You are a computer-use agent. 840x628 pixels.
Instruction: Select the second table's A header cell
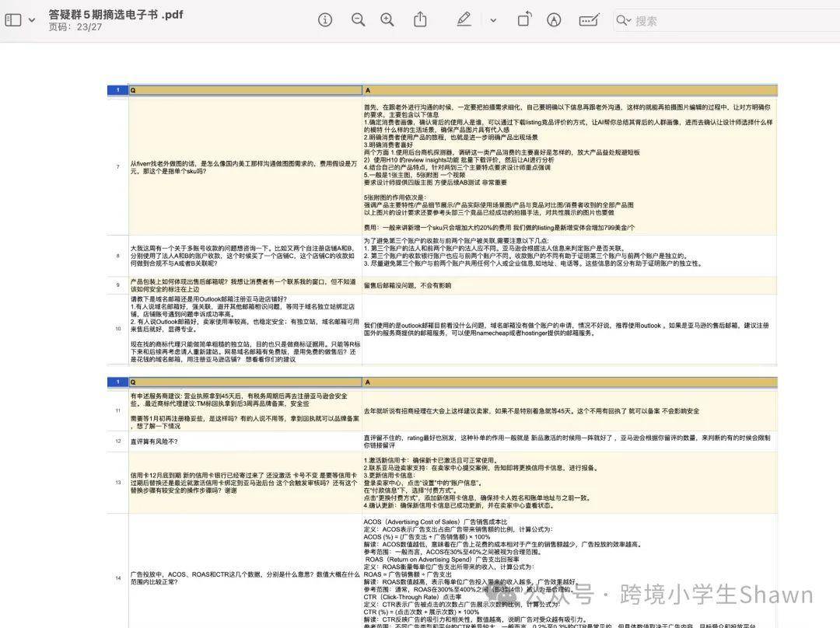tap(569, 382)
